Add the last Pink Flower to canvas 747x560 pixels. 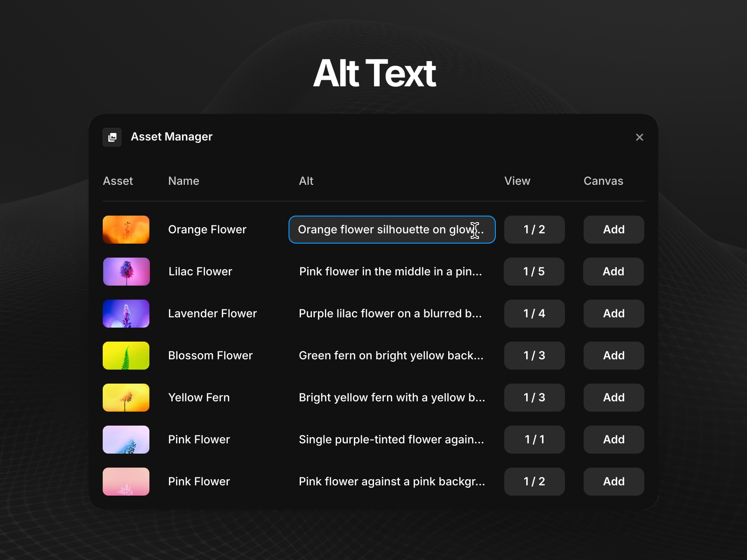(613, 482)
